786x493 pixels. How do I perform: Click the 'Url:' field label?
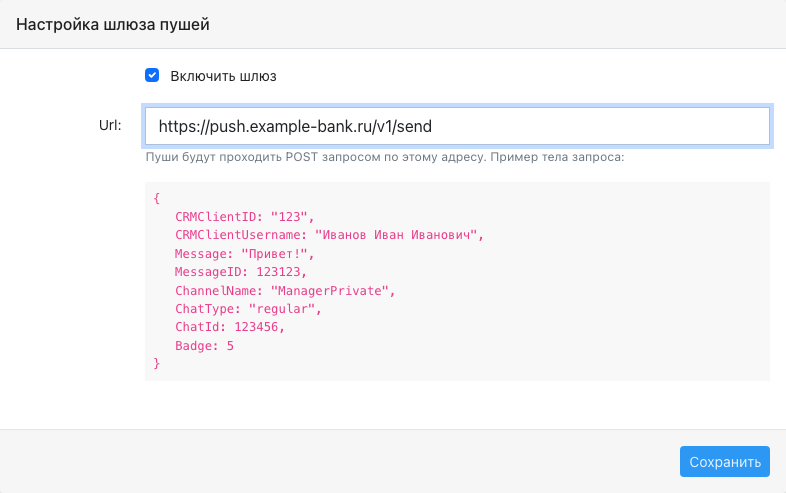[x=110, y=125]
